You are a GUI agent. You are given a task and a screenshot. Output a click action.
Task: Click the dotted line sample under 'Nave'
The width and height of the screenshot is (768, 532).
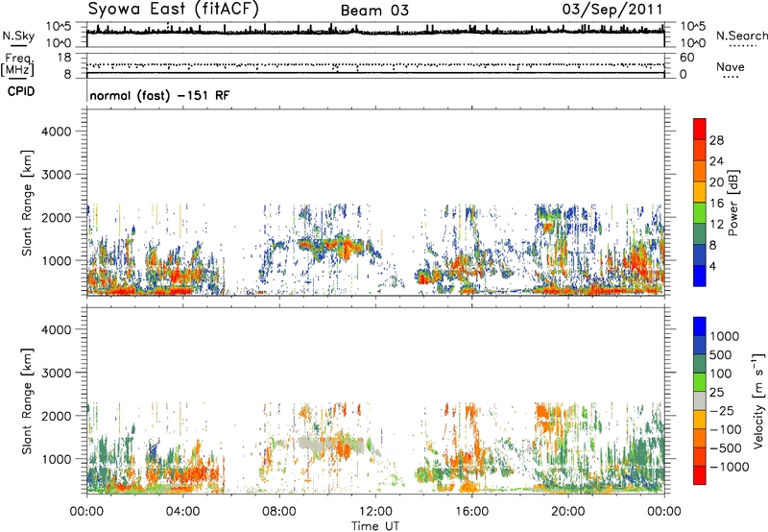pyautogui.click(x=732, y=78)
